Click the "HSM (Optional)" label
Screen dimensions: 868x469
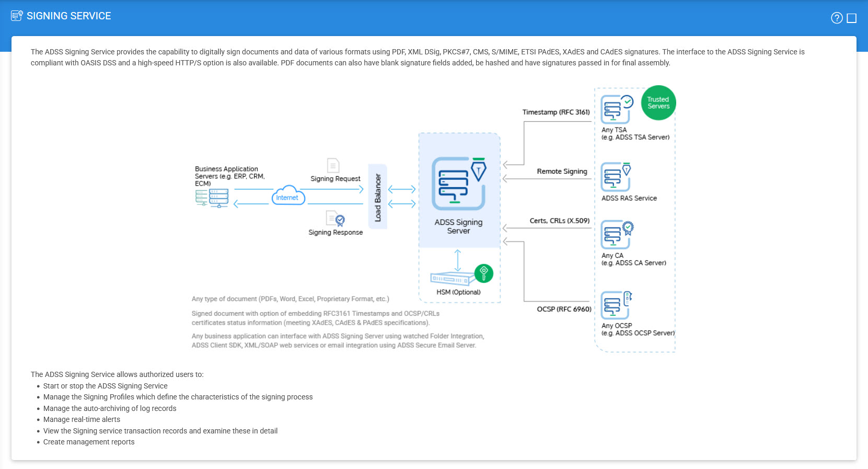pos(459,292)
